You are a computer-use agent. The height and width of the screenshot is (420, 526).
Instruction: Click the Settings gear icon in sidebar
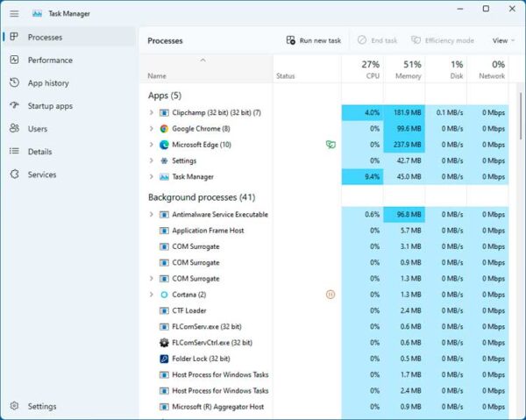(14, 406)
